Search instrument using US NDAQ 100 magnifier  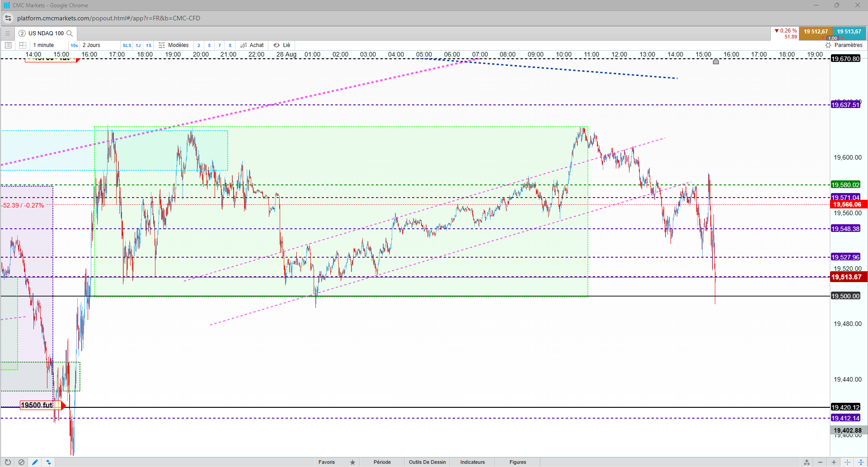click(70, 33)
